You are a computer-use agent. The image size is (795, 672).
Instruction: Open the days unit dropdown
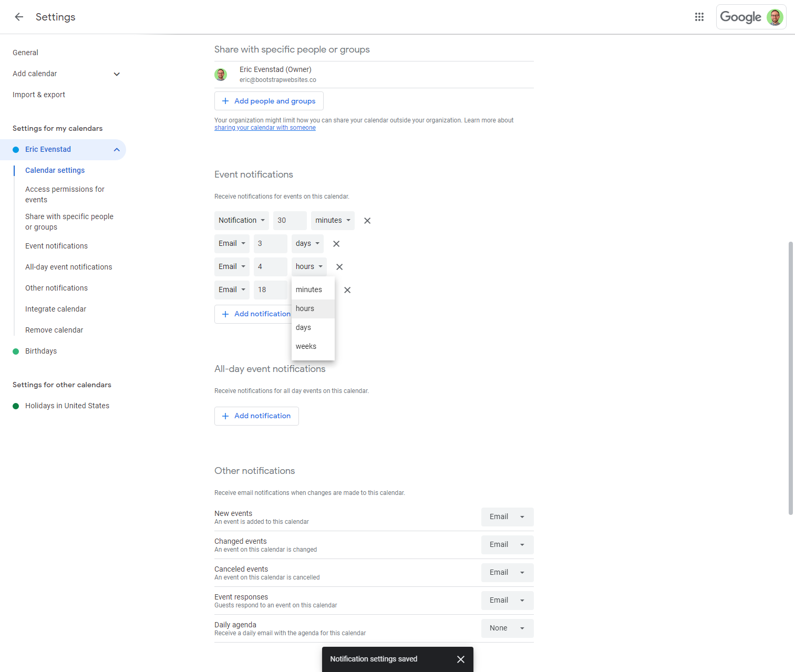(307, 244)
